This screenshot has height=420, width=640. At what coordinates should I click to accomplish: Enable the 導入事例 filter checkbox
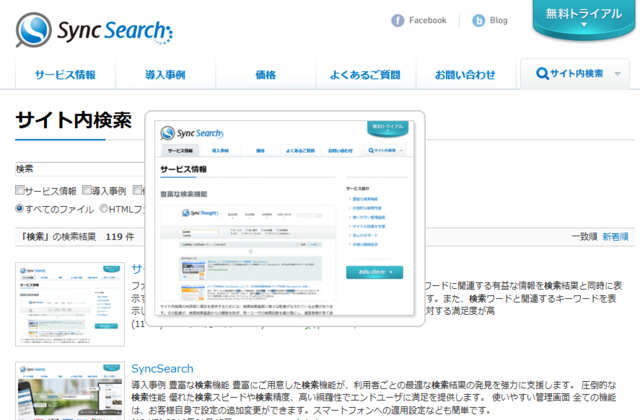86,190
